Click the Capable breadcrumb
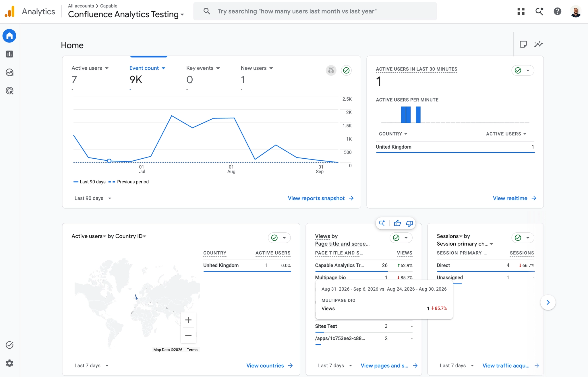This screenshot has height=377, width=588. (x=109, y=6)
